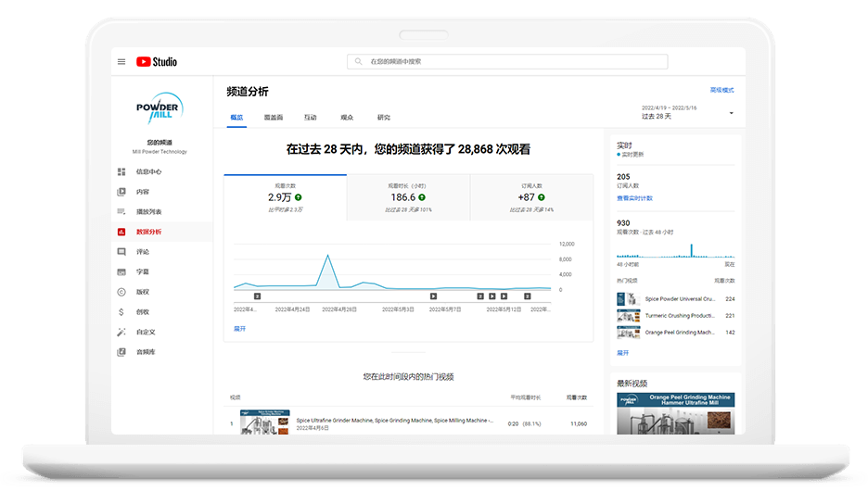Go to 创收 monetization page

[x=142, y=312]
